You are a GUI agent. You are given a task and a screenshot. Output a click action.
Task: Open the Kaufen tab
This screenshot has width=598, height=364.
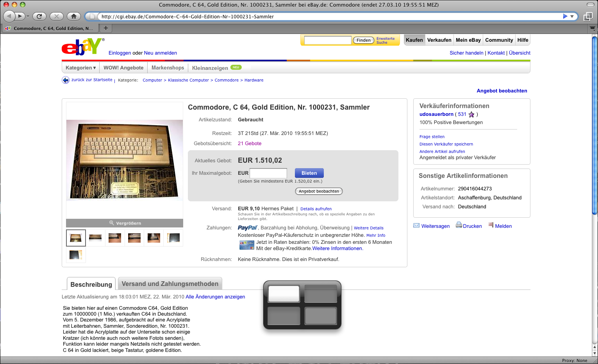414,40
